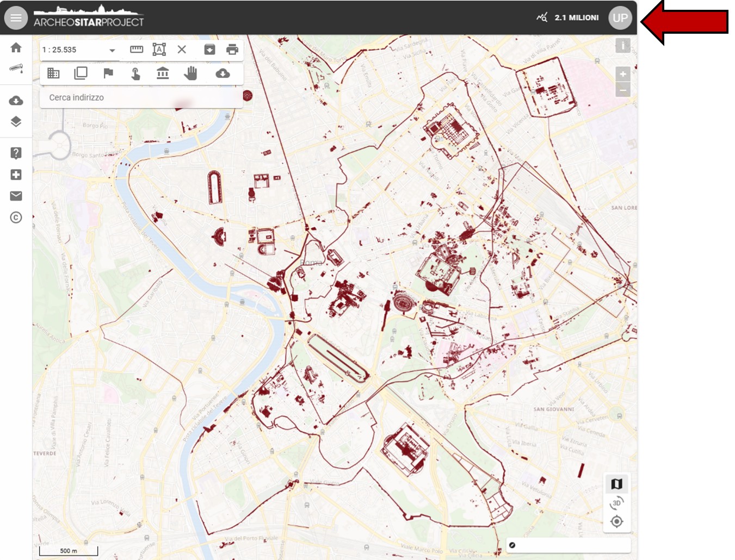Open the layers panel icon
Screen dimensions: 735x560
click(16, 122)
